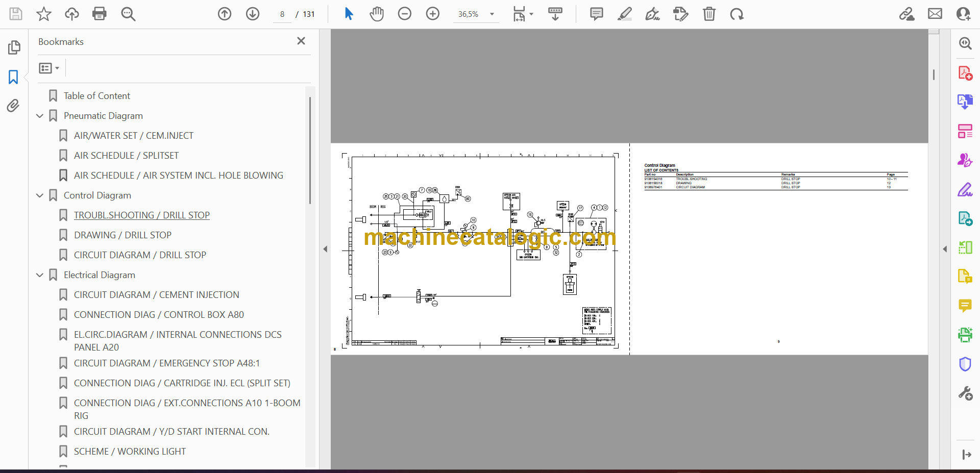Follow TROUBL.SHOOTING / DRILL STOP link
Image resolution: width=980 pixels, height=473 pixels.
pos(142,215)
